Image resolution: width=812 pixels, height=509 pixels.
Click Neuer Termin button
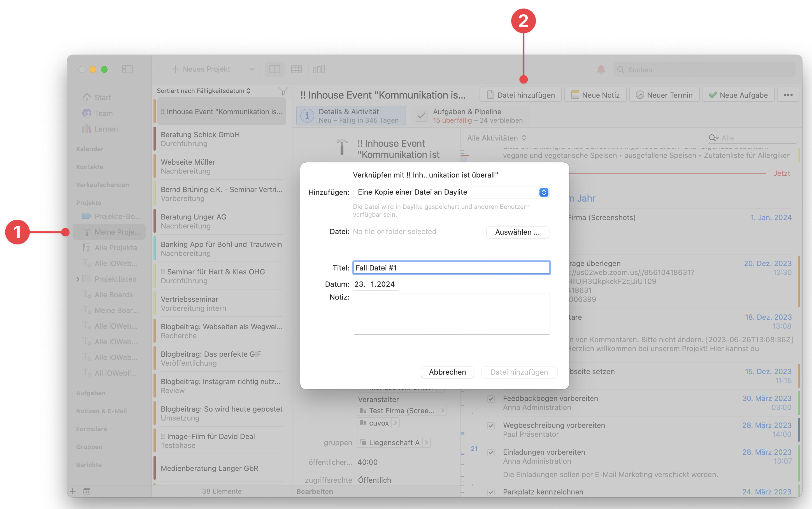point(664,95)
